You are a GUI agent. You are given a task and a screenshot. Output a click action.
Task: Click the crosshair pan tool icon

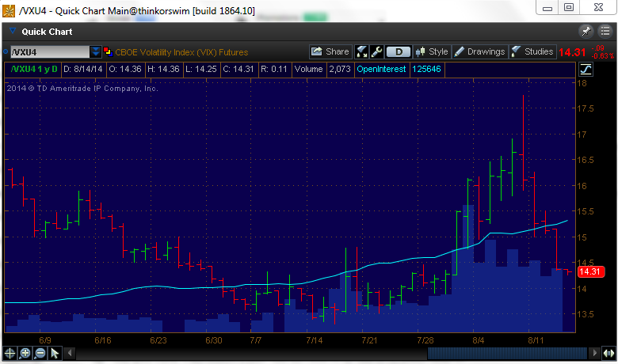[x=10, y=353]
